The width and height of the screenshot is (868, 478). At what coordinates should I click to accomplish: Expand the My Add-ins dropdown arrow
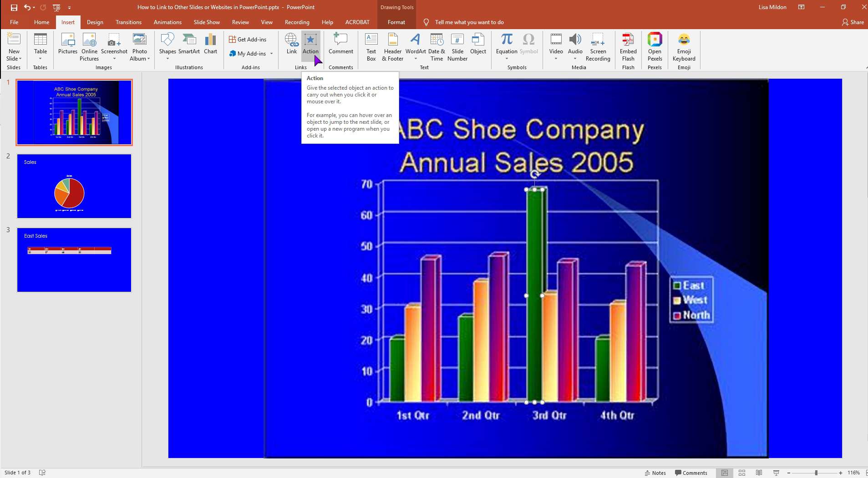pos(272,54)
